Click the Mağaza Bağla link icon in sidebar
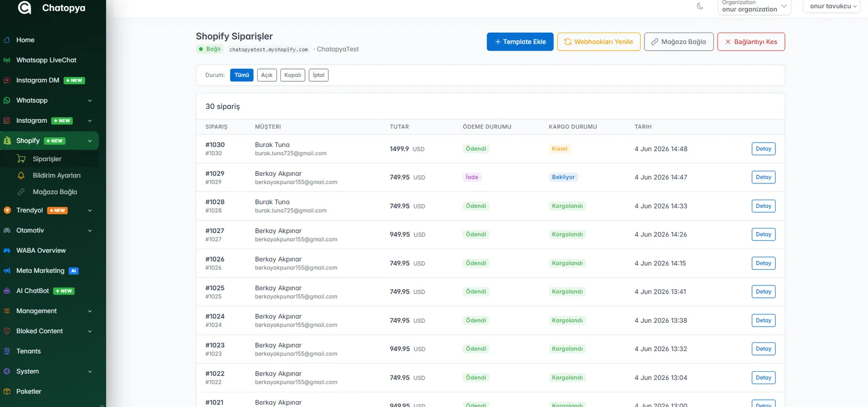This screenshot has width=868, height=407. click(21, 192)
